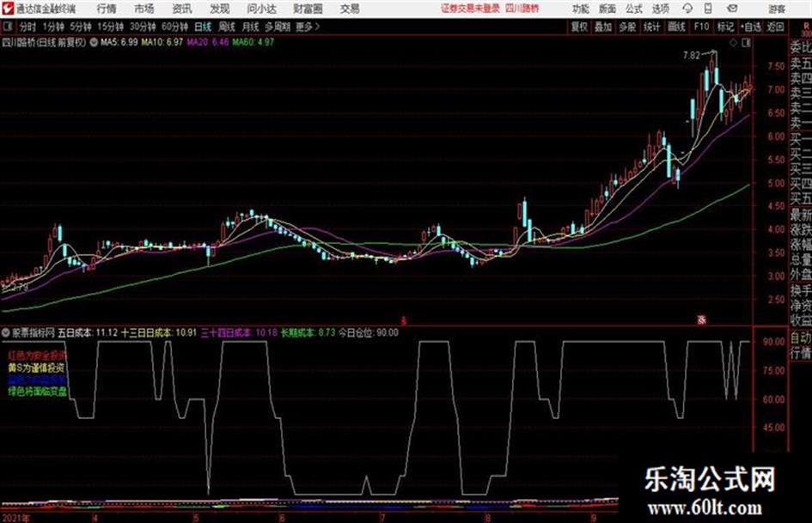812x523 pixels.
Task: Click the MA10: 6.97 indicator value
Action: pos(162,42)
